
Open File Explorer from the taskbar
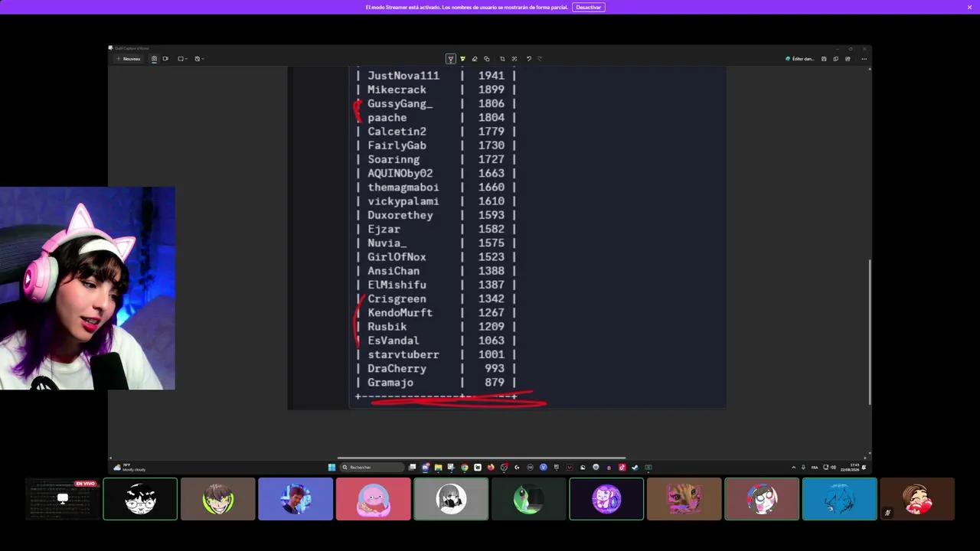point(438,467)
